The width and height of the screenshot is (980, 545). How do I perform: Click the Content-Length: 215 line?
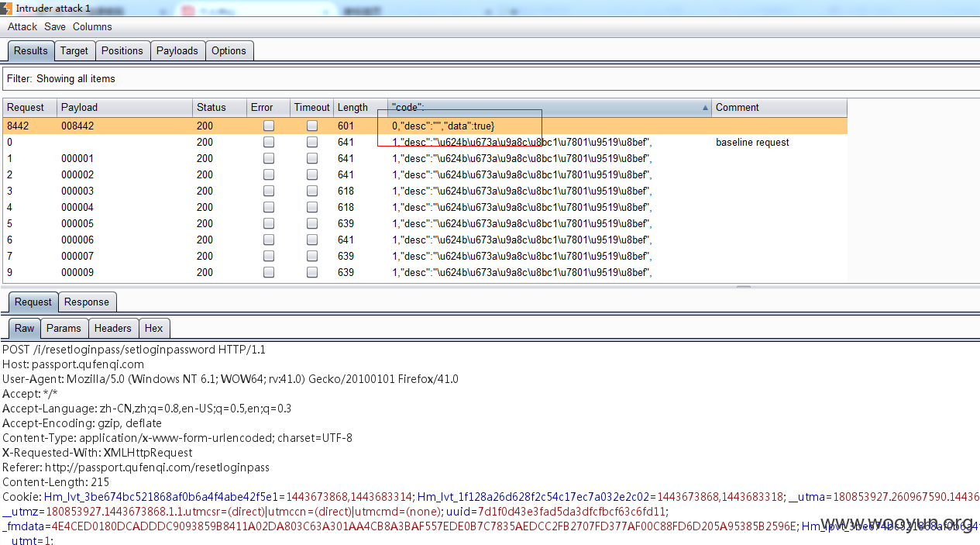pos(55,482)
